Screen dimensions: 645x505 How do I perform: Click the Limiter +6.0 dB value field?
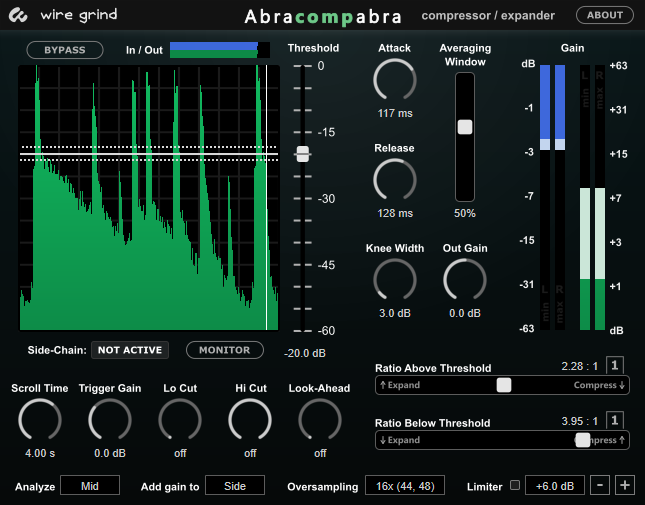(x=555, y=486)
